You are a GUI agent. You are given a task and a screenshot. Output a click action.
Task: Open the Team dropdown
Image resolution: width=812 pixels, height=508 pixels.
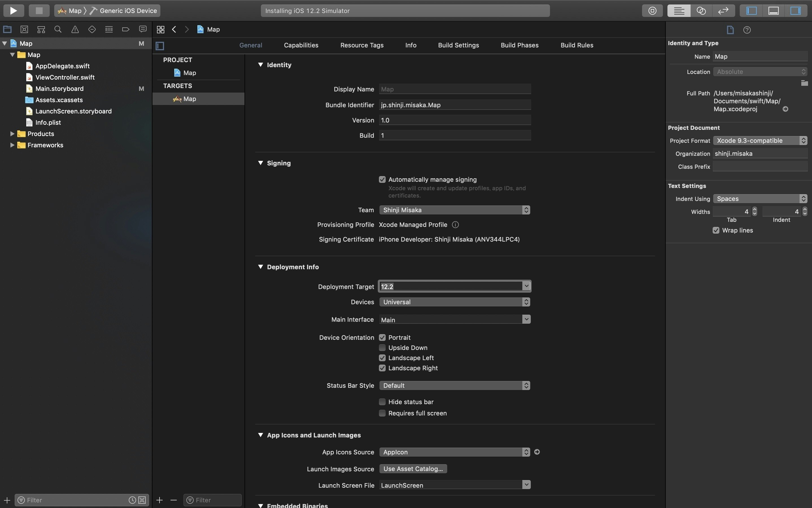tap(455, 210)
